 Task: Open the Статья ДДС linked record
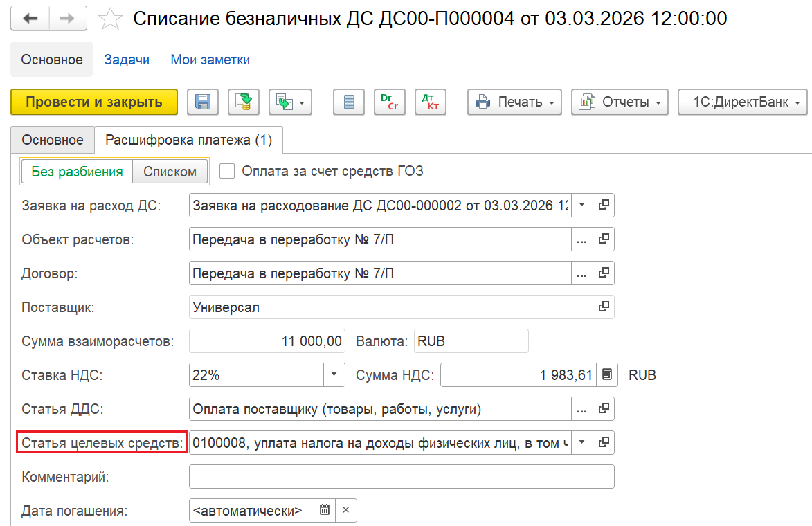point(604,409)
